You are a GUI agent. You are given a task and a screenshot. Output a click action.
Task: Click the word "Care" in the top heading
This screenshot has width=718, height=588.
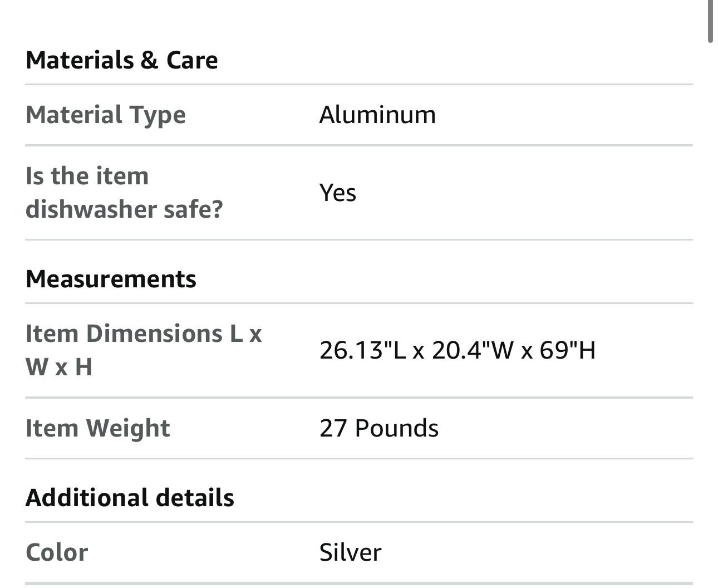(192, 60)
